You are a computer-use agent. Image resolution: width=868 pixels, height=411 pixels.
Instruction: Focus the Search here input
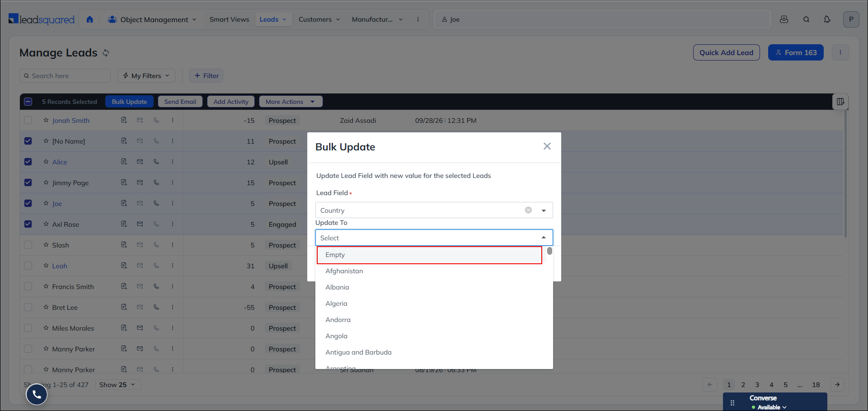click(65, 76)
